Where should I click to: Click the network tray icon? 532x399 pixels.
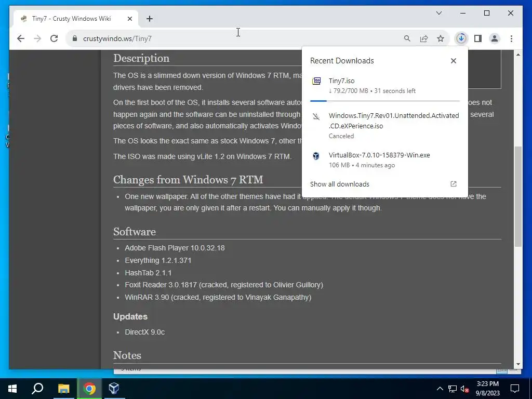point(453,389)
